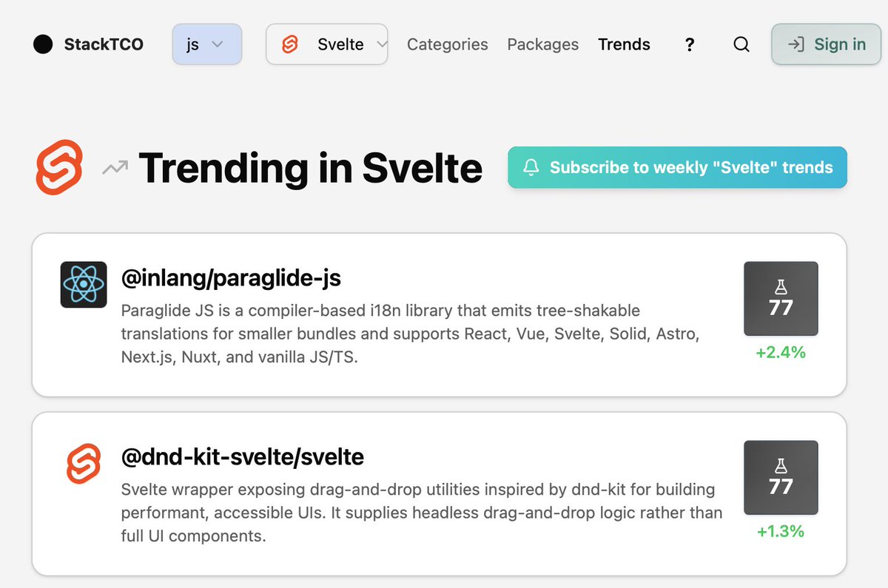Go to Categories in the navigation
Screen dimensions: 888x588
448,44
